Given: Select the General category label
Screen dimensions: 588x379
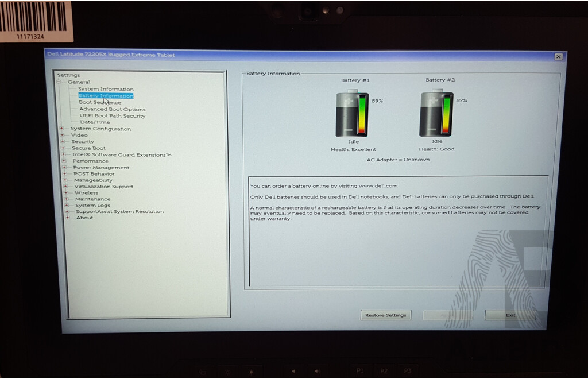Looking at the screenshot, I should pos(79,82).
